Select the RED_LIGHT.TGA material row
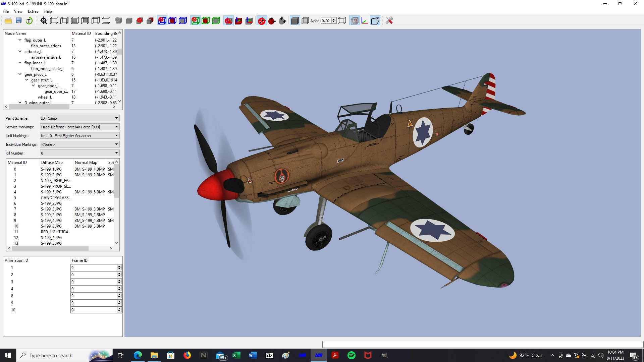Screen dimensions: 644x362 [x=55, y=232]
